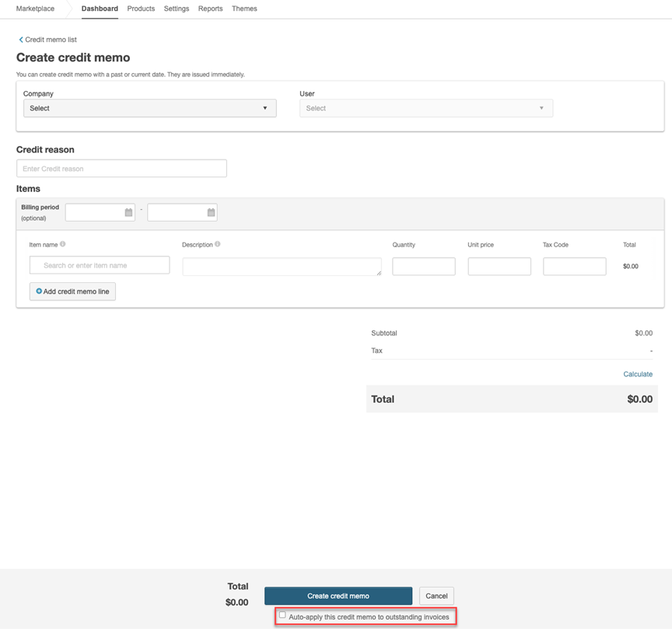This screenshot has height=629, width=672.
Task: Click the Cancel button
Action: tap(436, 596)
